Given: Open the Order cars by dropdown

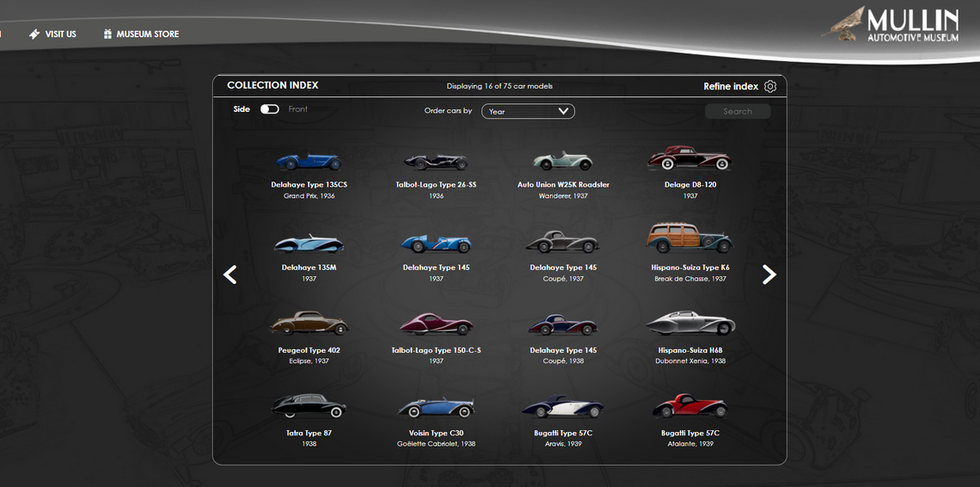Looking at the screenshot, I should point(527,111).
